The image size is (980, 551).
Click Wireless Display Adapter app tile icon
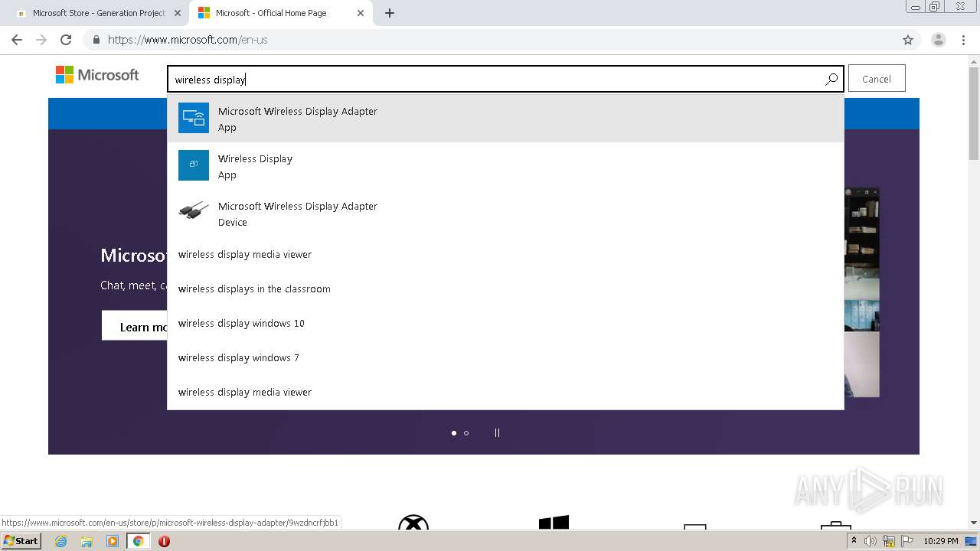[194, 118]
